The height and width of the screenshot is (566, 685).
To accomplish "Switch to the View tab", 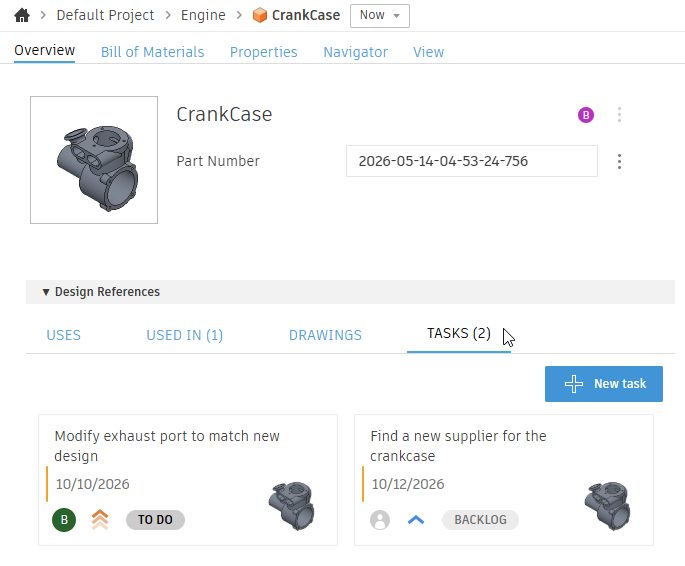I will 429,52.
